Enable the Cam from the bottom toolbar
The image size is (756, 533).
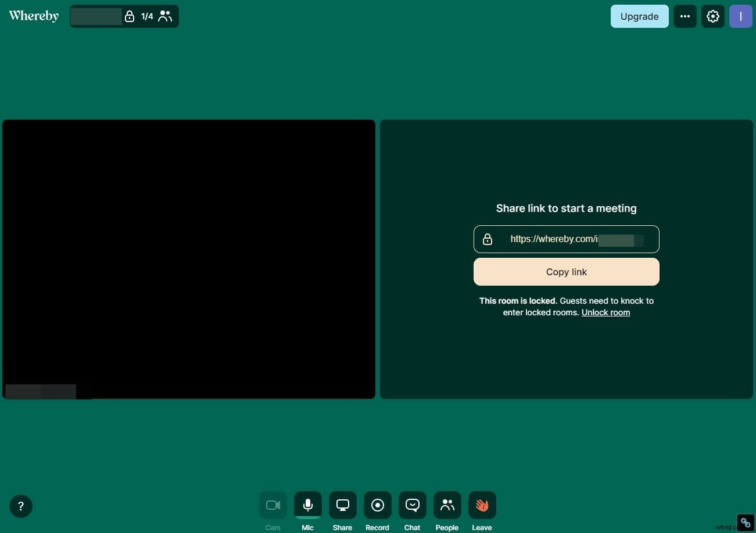(273, 505)
